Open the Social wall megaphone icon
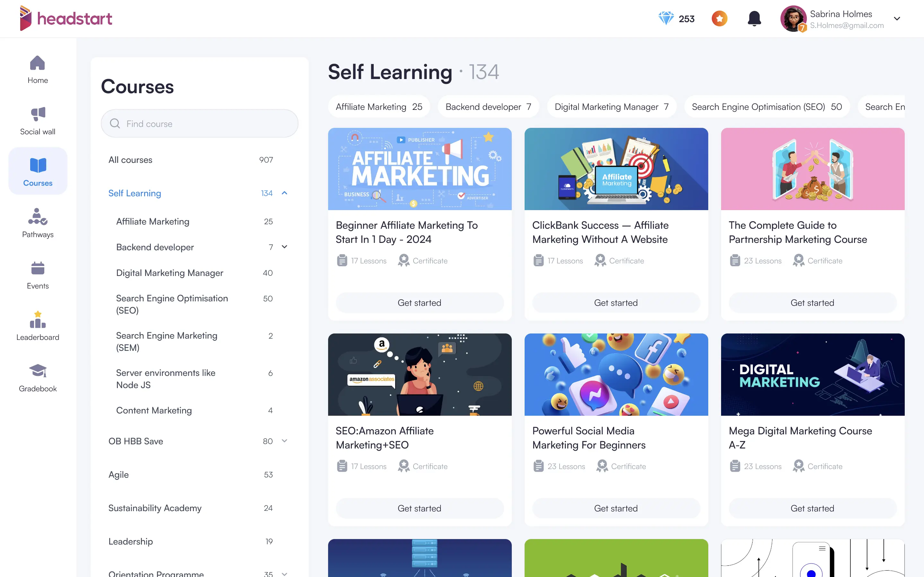924x577 pixels. [38, 114]
